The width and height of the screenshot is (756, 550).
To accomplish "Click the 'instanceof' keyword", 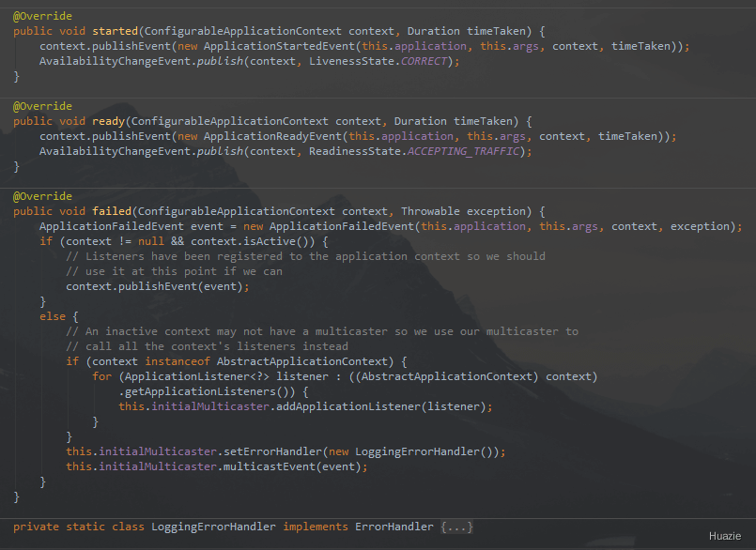I will click(x=177, y=361).
